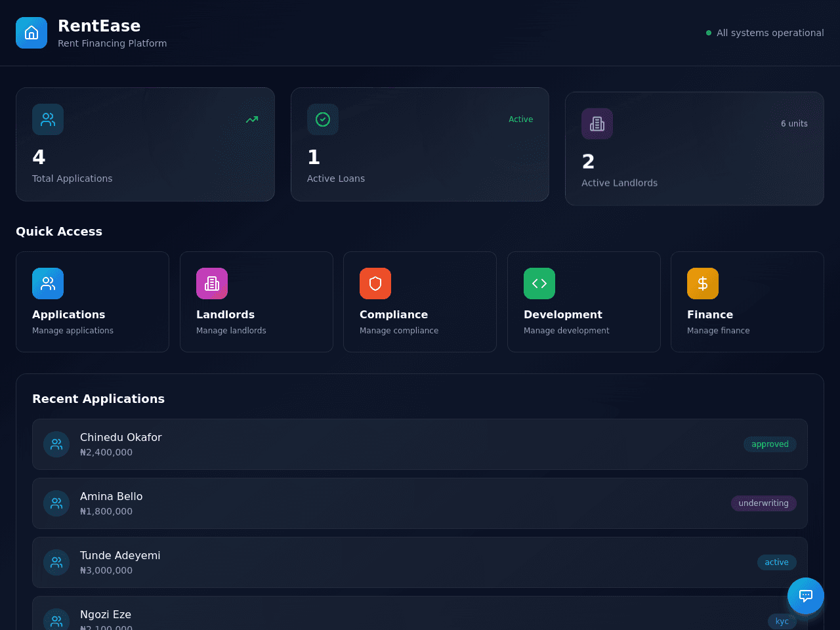840x630 pixels.
Task: Open the Development code brackets icon
Action: coord(539,283)
